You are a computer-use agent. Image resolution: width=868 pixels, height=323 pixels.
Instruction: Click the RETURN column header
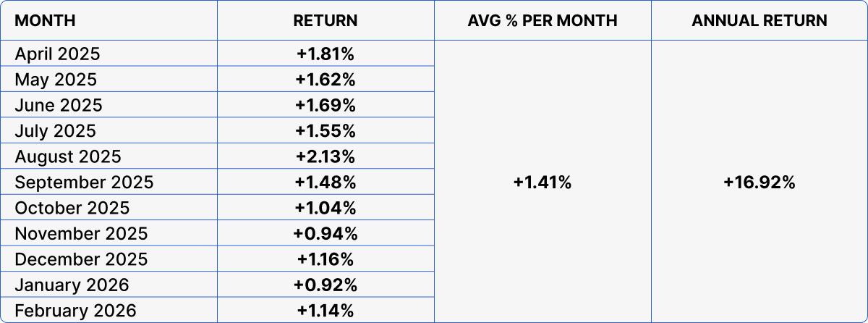325,20
